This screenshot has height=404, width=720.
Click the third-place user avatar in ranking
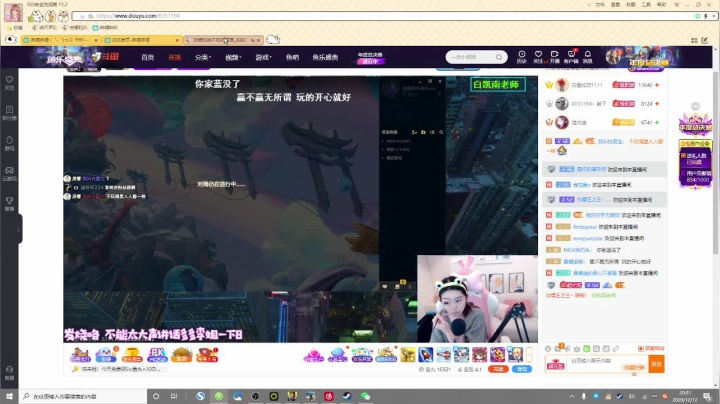562,122
